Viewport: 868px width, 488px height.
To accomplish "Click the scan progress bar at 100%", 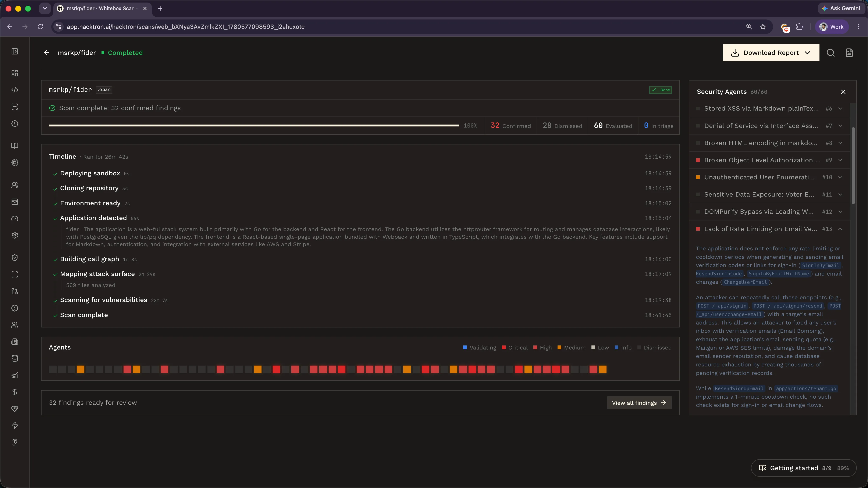I will click(254, 126).
